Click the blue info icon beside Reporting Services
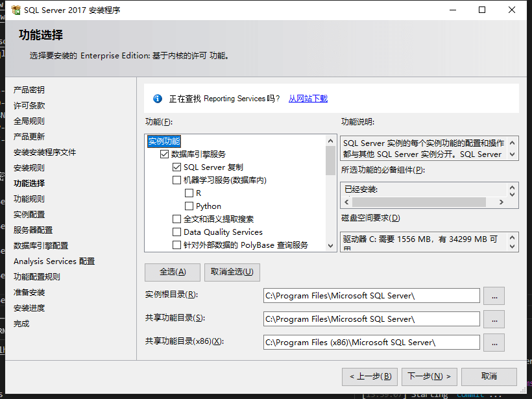 [157, 99]
